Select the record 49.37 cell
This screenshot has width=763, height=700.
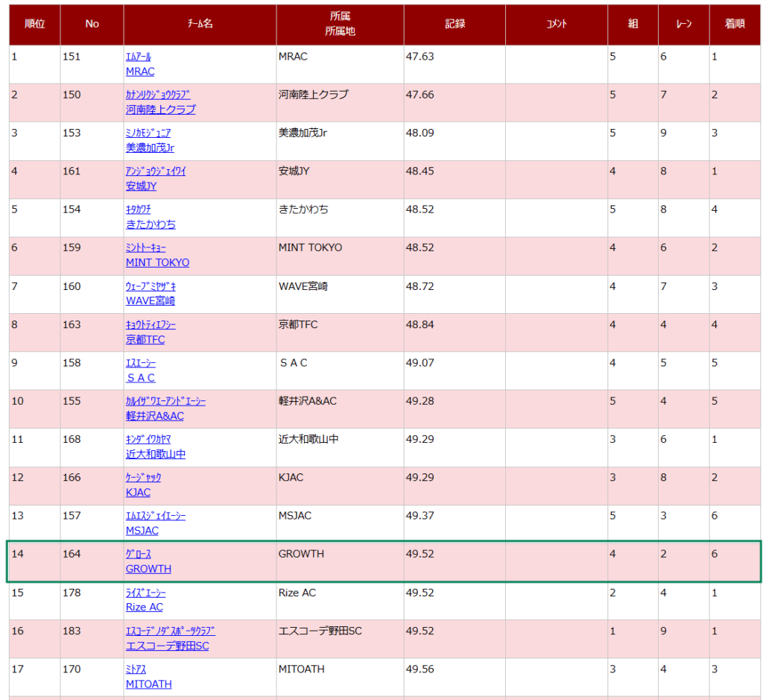point(455,524)
